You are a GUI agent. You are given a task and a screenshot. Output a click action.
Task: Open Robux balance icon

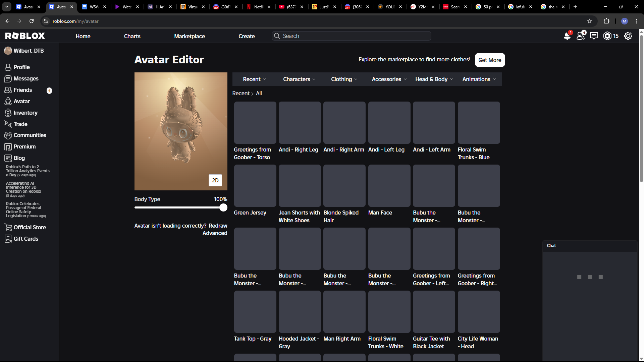pyautogui.click(x=607, y=36)
